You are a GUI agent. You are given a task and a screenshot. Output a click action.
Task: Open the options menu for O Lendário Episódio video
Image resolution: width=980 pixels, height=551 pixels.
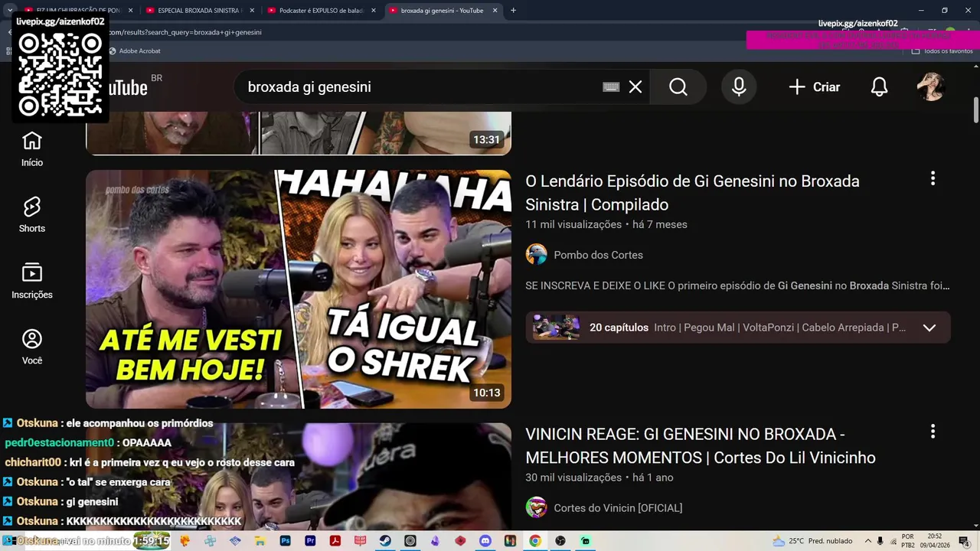[x=933, y=178]
